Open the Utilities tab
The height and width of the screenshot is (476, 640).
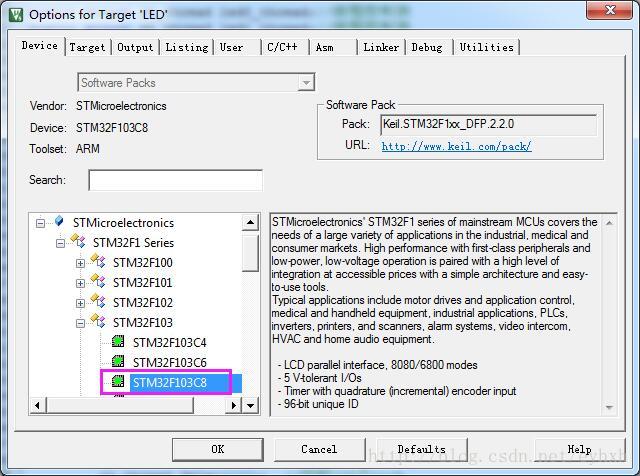click(x=486, y=47)
